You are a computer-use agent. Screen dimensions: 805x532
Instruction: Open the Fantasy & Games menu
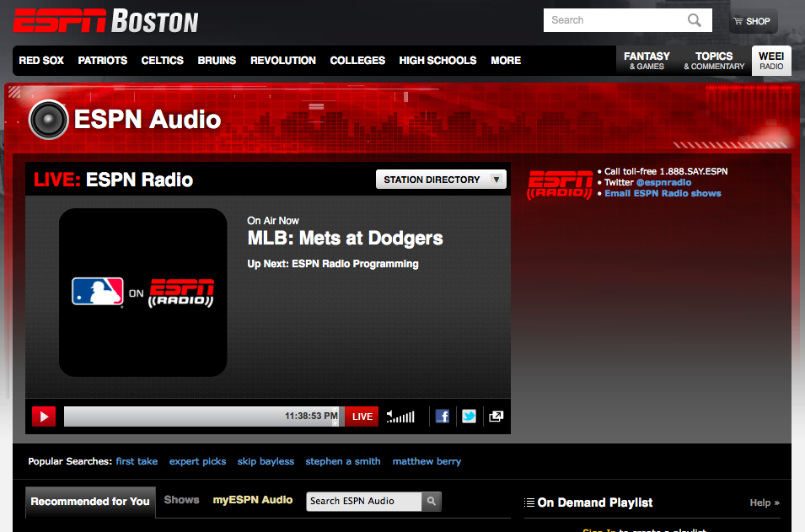647,61
